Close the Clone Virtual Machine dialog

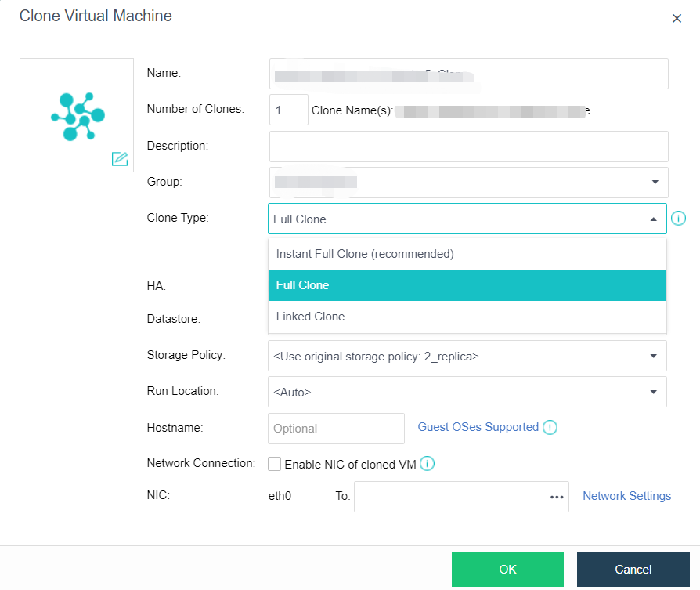click(x=677, y=18)
